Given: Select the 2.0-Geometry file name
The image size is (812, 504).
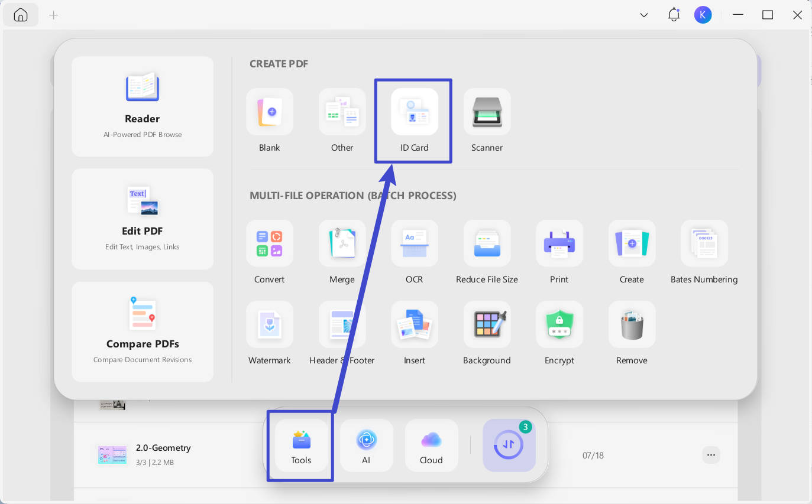Looking at the screenshot, I should click(163, 448).
